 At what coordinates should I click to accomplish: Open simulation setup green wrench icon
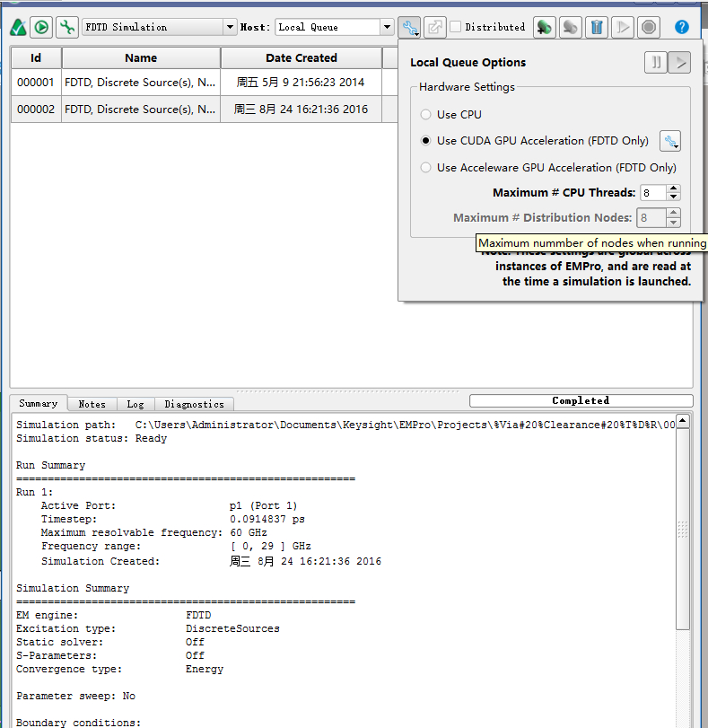(x=67, y=28)
